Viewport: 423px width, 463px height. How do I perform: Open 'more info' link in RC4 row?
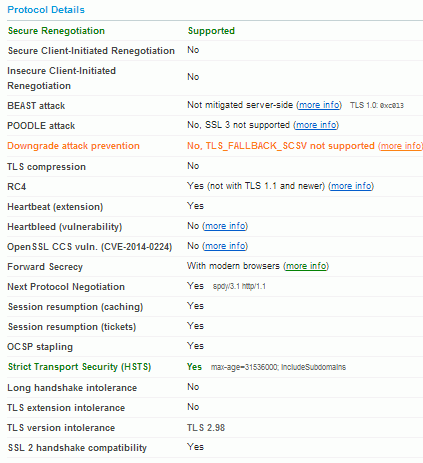tap(351, 186)
